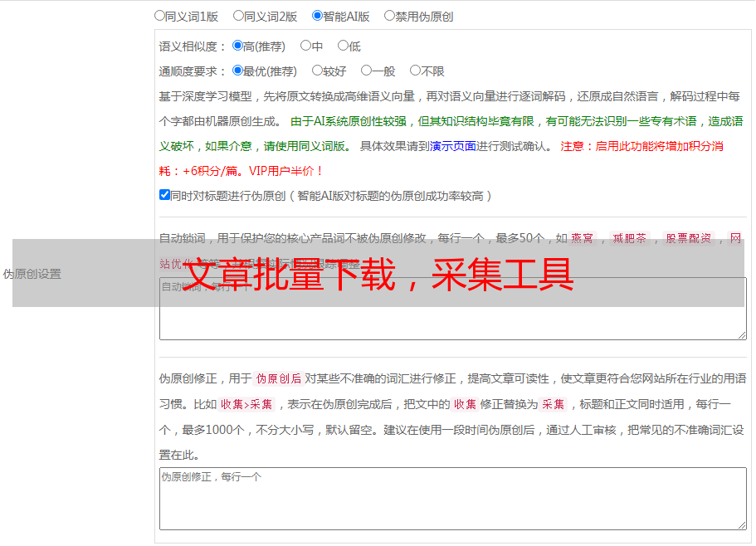Set 通顺度要求 to 最优(推荐)
The image size is (756, 546).
point(237,71)
